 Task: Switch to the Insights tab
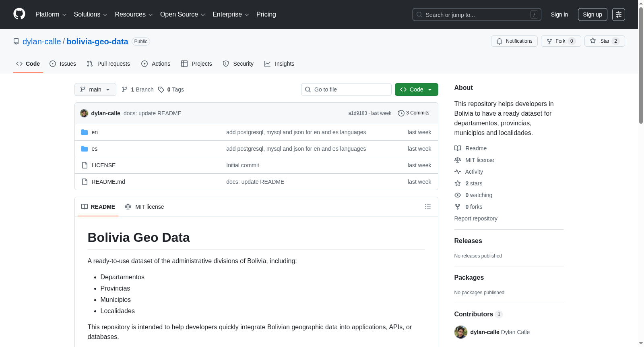pos(279,64)
